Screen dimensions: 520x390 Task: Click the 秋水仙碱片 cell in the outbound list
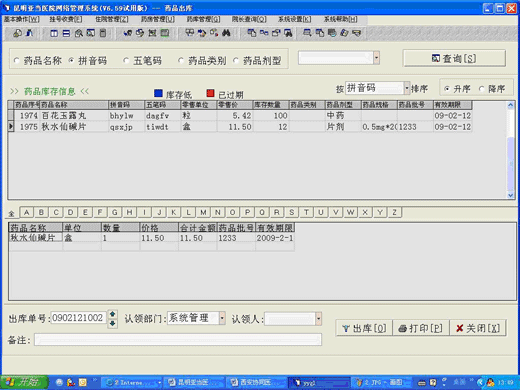[35, 238]
